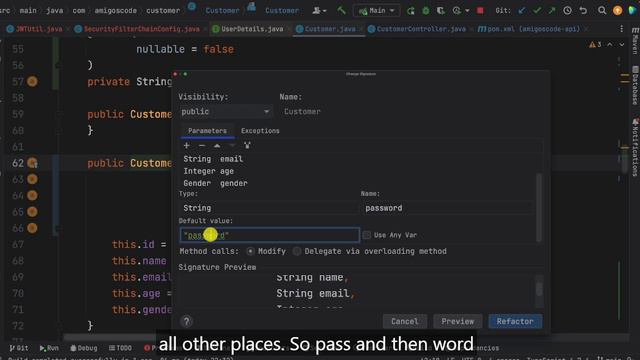Click the Default value input field
The height and width of the screenshot is (360, 640).
pyautogui.click(x=269, y=235)
